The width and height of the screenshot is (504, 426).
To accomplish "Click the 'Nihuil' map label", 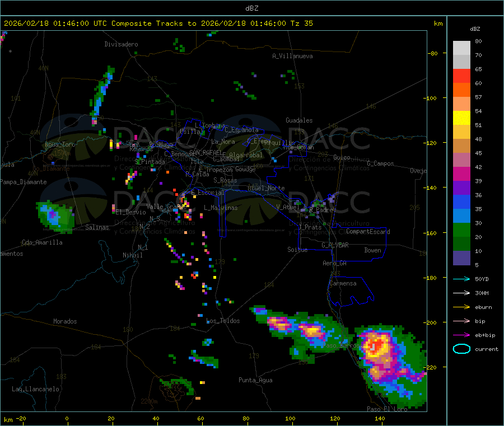I will click(x=132, y=255).
